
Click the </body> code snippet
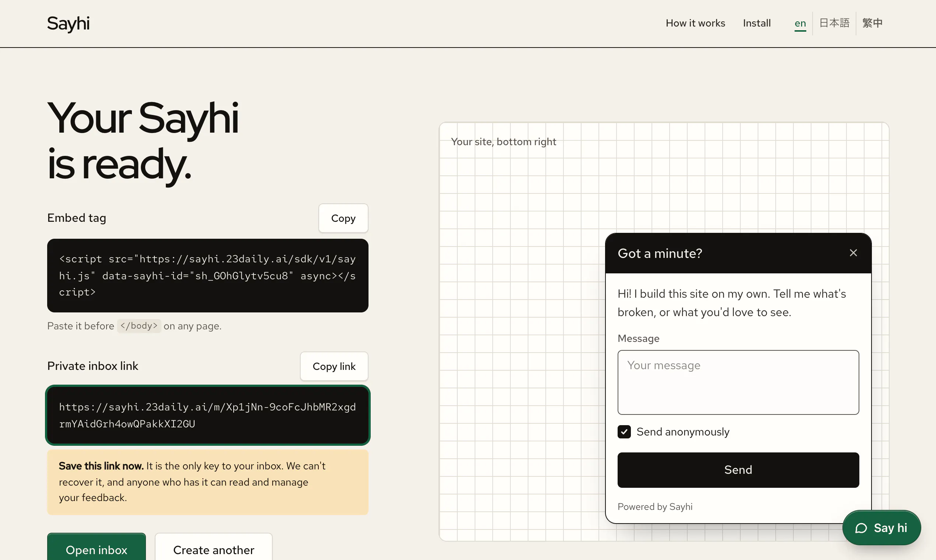pos(139,326)
